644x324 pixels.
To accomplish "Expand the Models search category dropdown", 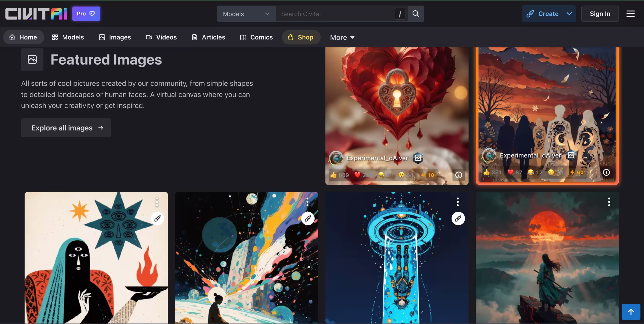I will click(246, 14).
